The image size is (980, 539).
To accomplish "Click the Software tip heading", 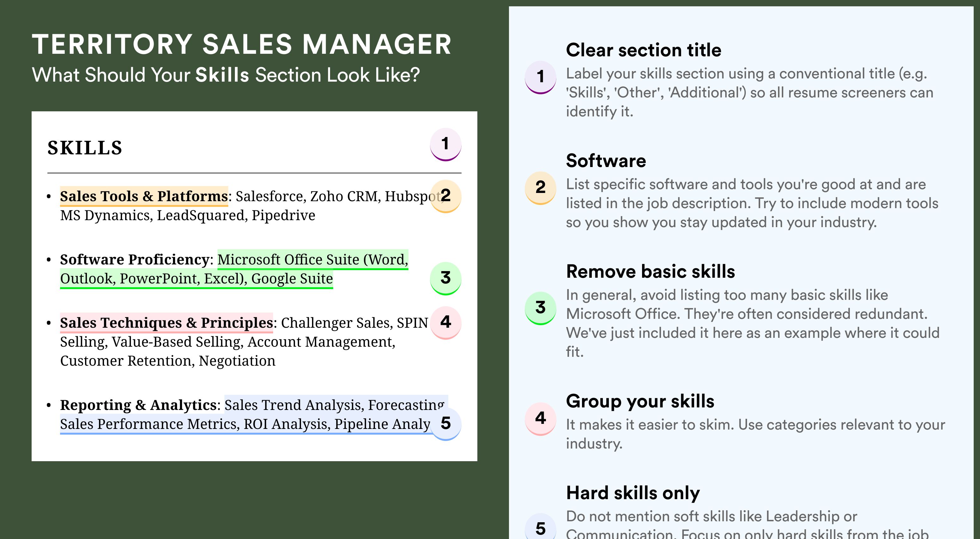I will point(606,161).
